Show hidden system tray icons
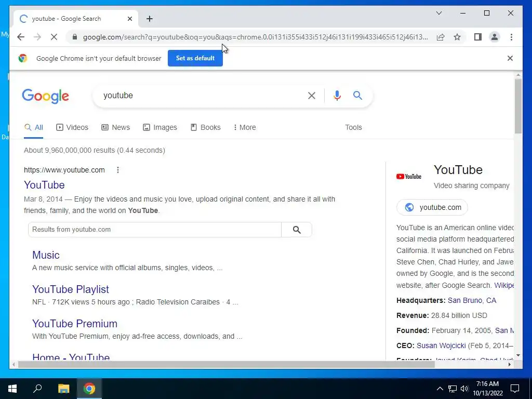Viewport: 532px width, 399px height. coord(440,389)
